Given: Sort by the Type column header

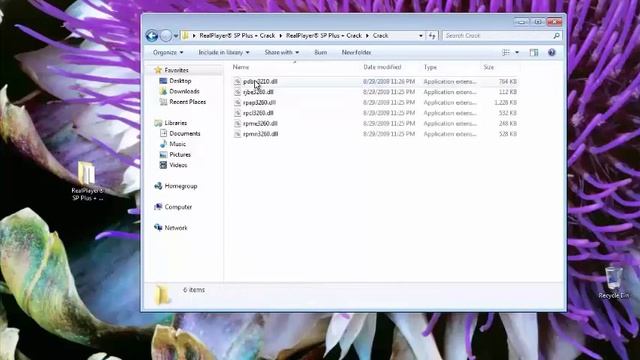Looking at the screenshot, I should pos(430,67).
